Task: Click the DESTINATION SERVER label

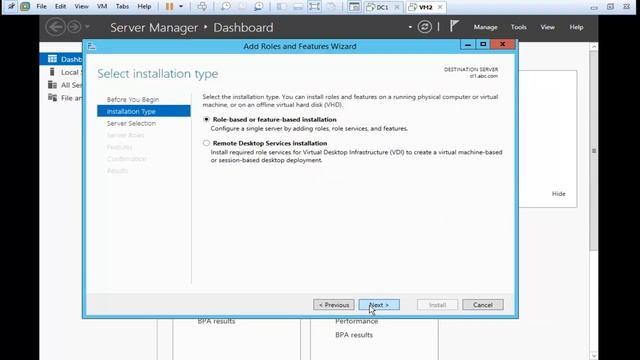Action: pyautogui.click(x=471, y=70)
